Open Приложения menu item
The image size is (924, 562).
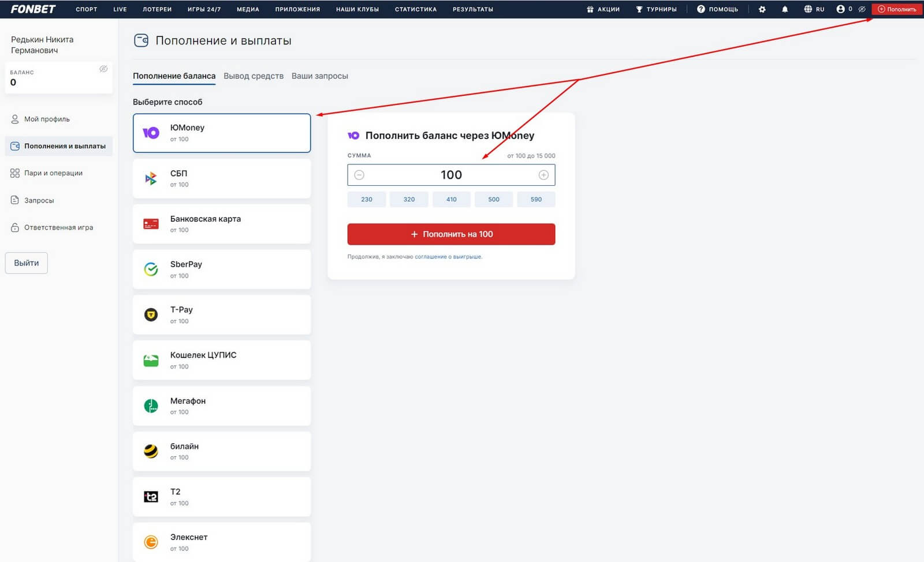pyautogui.click(x=297, y=9)
